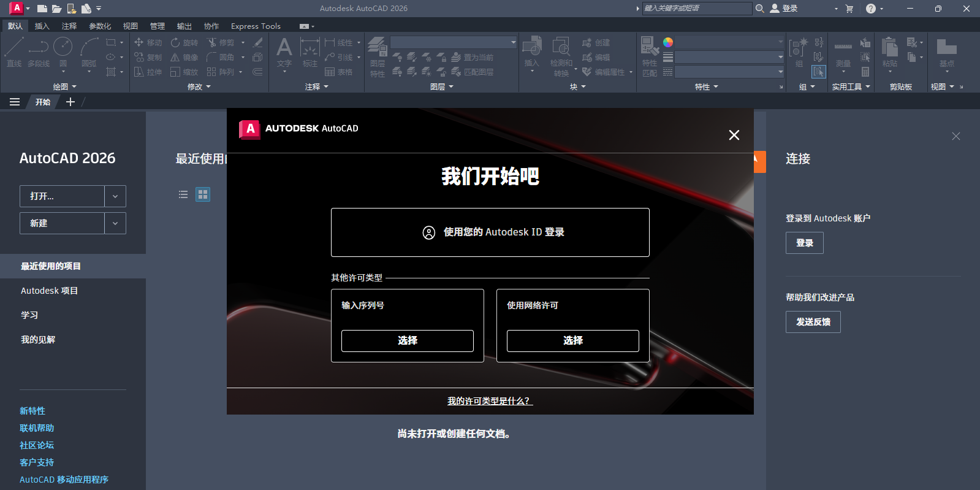Click the 基点 base point icon

[x=947, y=53]
